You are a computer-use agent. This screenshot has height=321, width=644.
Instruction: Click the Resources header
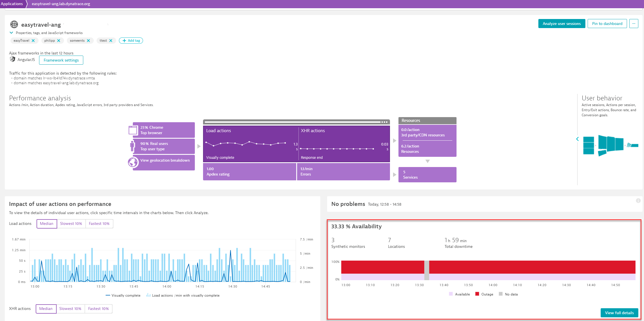[427, 121]
